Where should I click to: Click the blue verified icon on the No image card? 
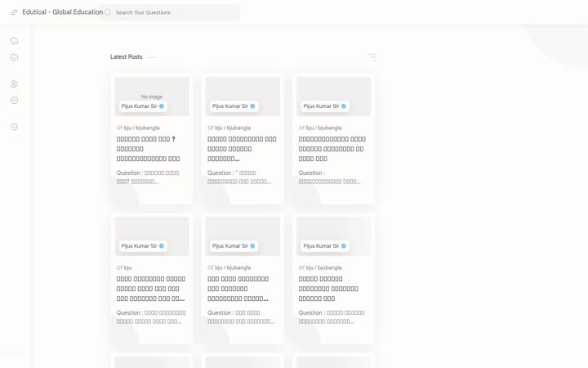tap(162, 106)
